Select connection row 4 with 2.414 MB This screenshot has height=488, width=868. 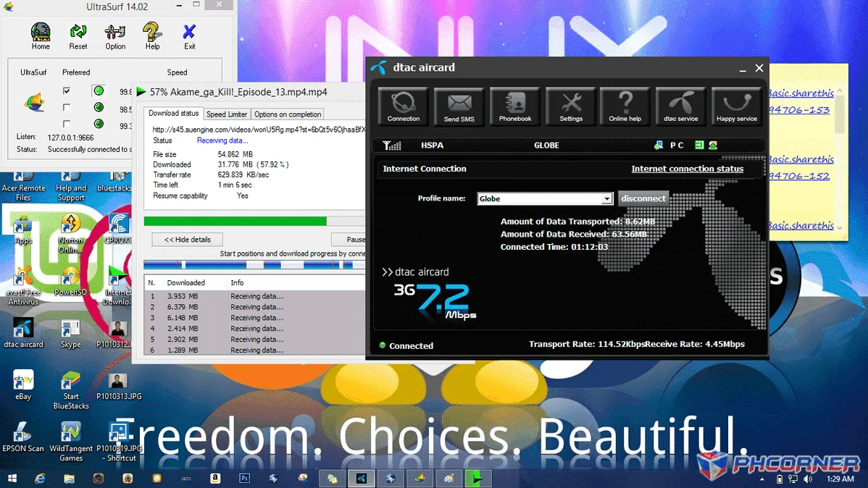click(x=255, y=329)
